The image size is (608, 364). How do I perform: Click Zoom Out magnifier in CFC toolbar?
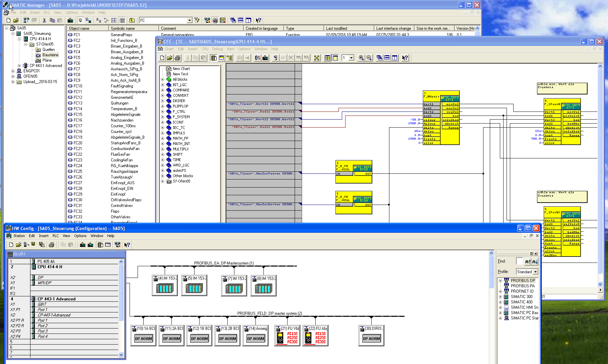(x=369, y=58)
